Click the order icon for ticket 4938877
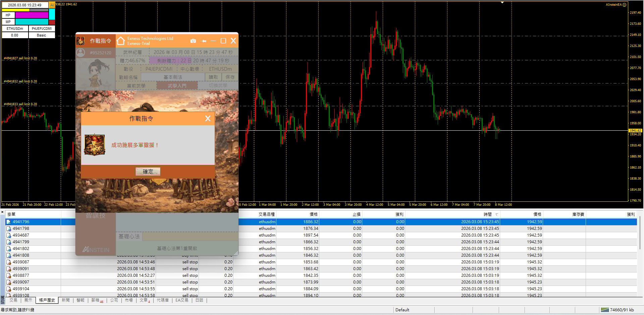Screen dimensions: 644x315 click(x=9, y=275)
